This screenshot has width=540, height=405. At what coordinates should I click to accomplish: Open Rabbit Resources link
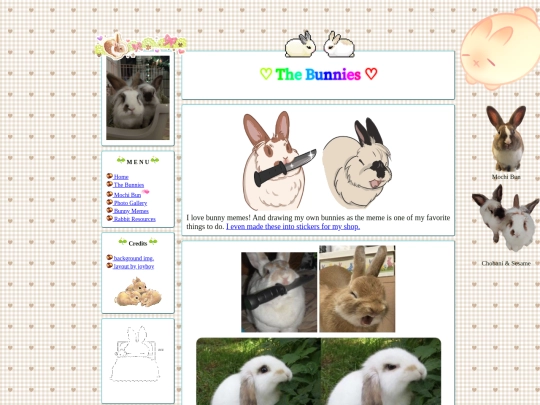[134, 219]
